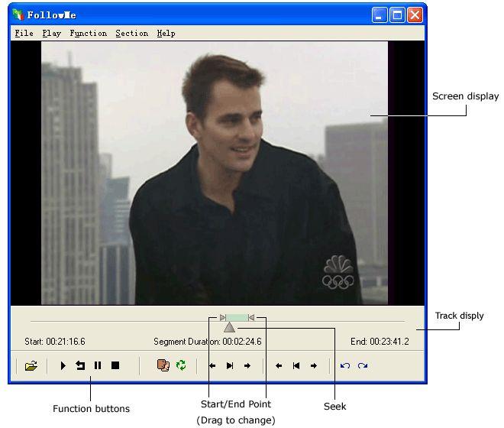Click the green refresh arrows icon

click(x=181, y=366)
